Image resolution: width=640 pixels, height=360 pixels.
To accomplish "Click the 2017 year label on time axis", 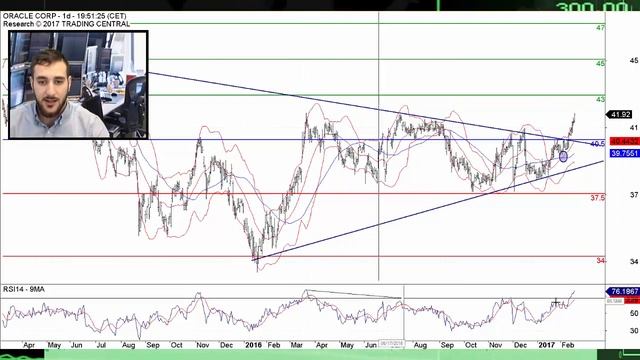I will pyautogui.click(x=547, y=345).
